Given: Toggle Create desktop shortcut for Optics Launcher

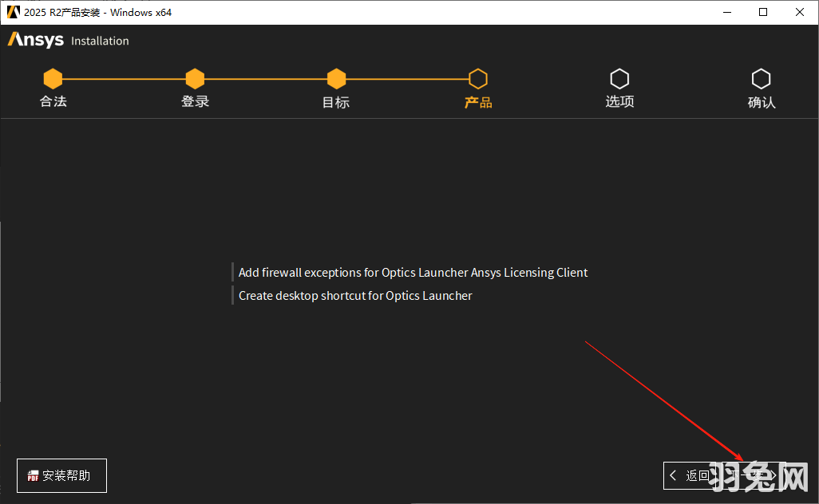Looking at the screenshot, I should 355,296.
